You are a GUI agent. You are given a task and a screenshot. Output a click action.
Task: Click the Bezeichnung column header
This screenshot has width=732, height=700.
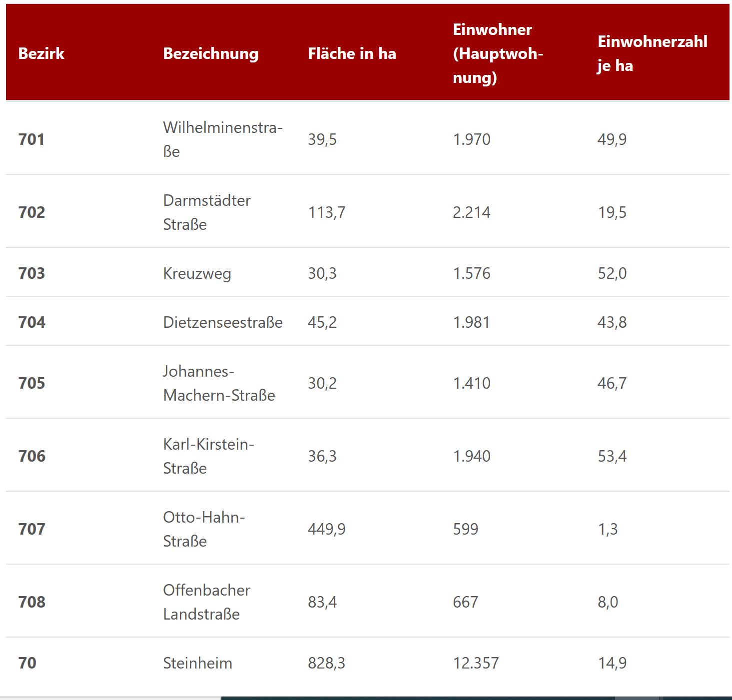pyautogui.click(x=210, y=53)
